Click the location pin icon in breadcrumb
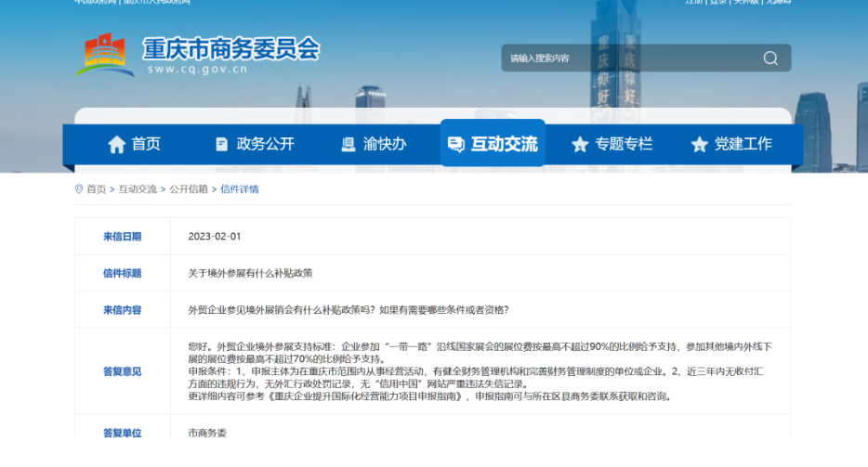This screenshot has width=868, height=467. point(79,188)
